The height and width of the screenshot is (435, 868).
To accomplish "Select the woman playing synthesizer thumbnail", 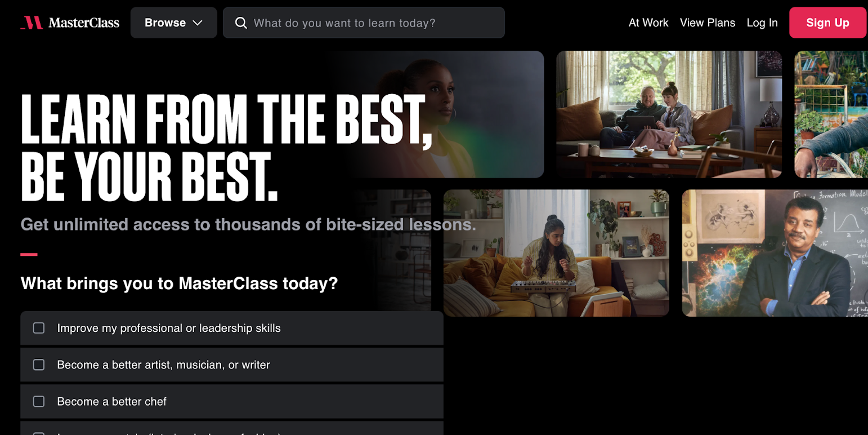I will (556, 253).
